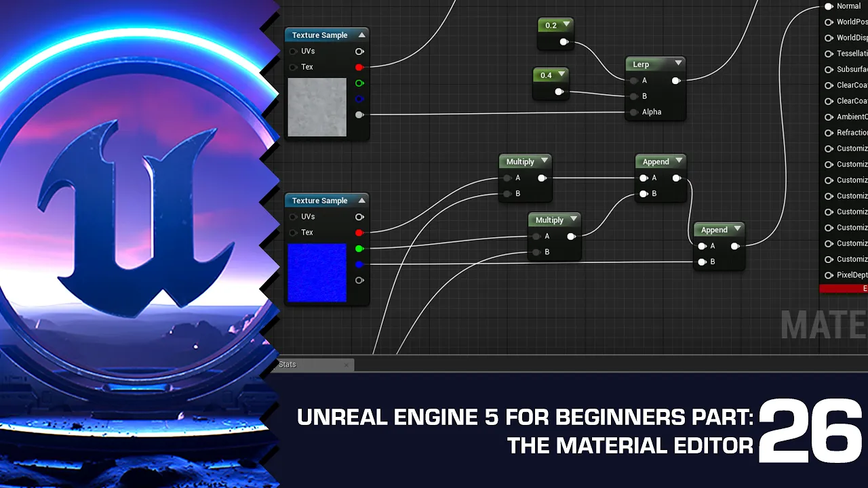Click the gray Texture Sample's white RGB output pin
This screenshot has width=868, height=488.
click(x=359, y=52)
